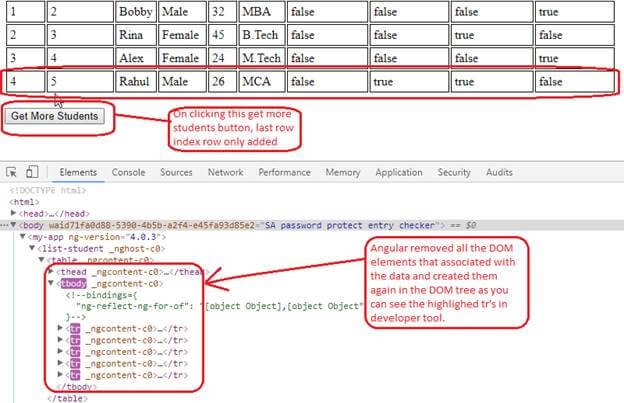Open the Audits tab
Screen dimensions: 624x403
499,172
